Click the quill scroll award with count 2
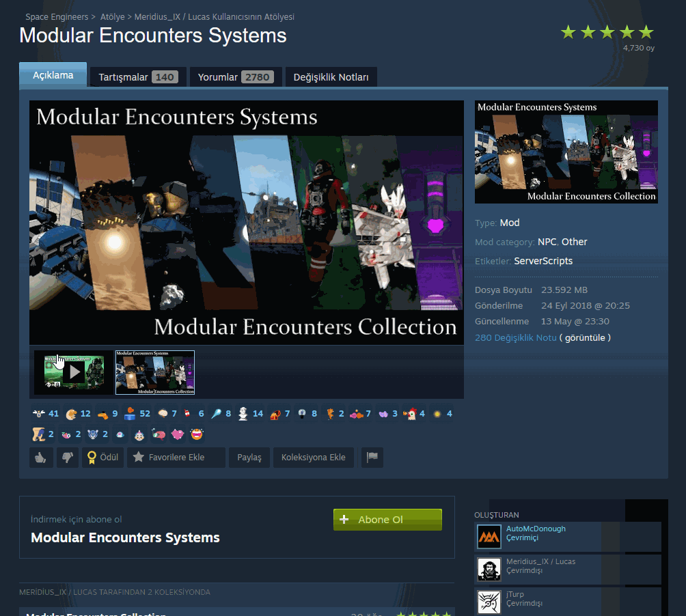The height and width of the screenshot is (616, 686). [x=43, y=434]
